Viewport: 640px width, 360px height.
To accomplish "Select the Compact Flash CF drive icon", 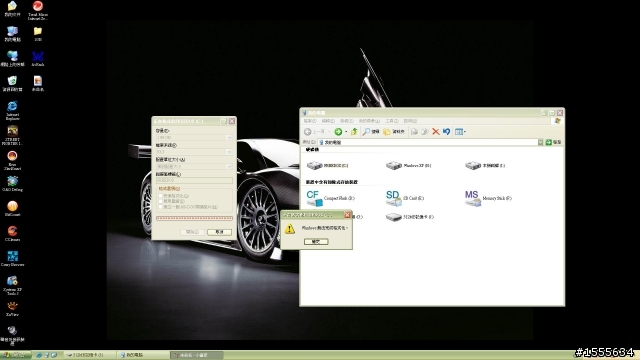I will (x=314, y=198).
